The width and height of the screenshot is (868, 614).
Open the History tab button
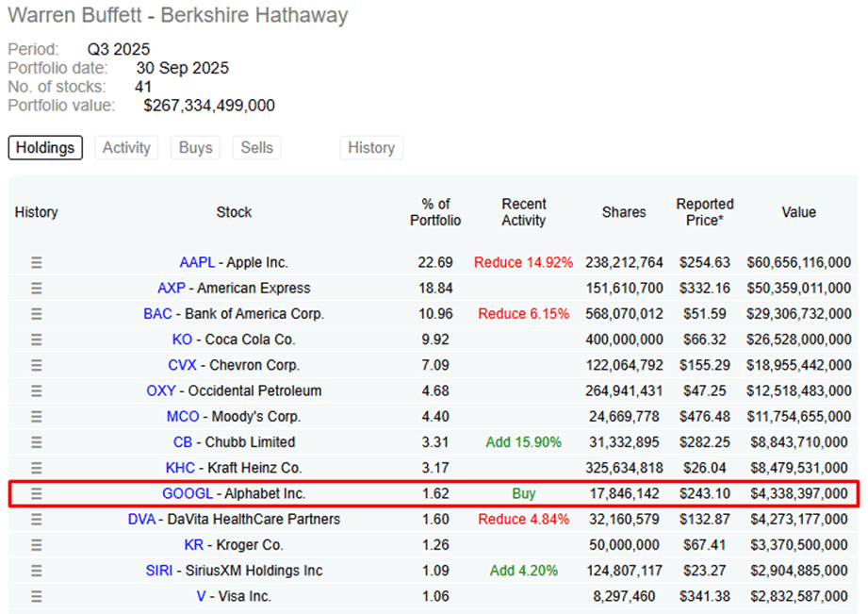(371, 148)
